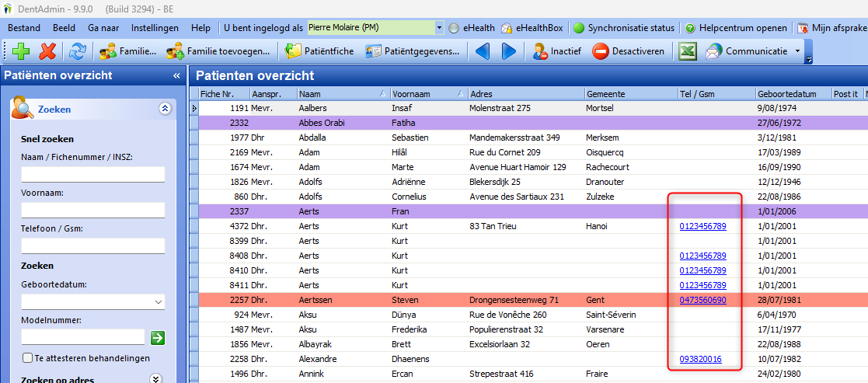868x383 pixels.
Task: Open Patiëntgegevens... from the toolbar
Action: point(412,51)
